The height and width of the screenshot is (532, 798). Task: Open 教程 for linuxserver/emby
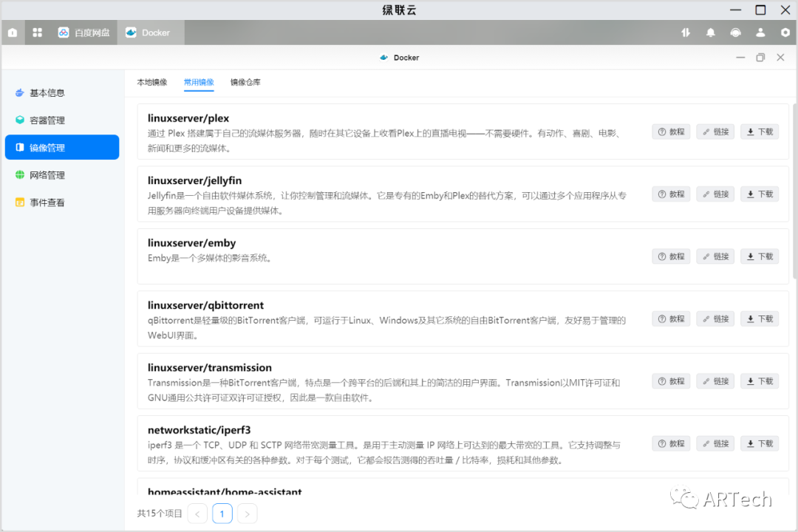(x=671, y=256)
